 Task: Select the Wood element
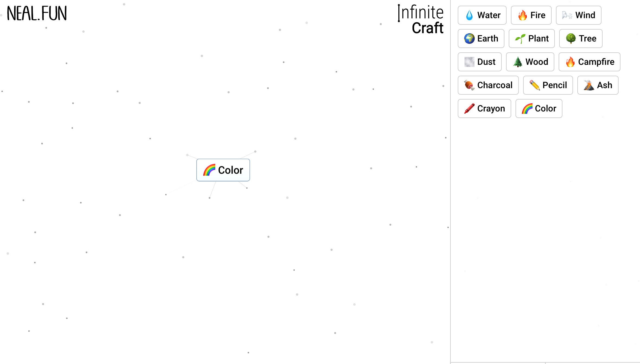pos(530,62)
